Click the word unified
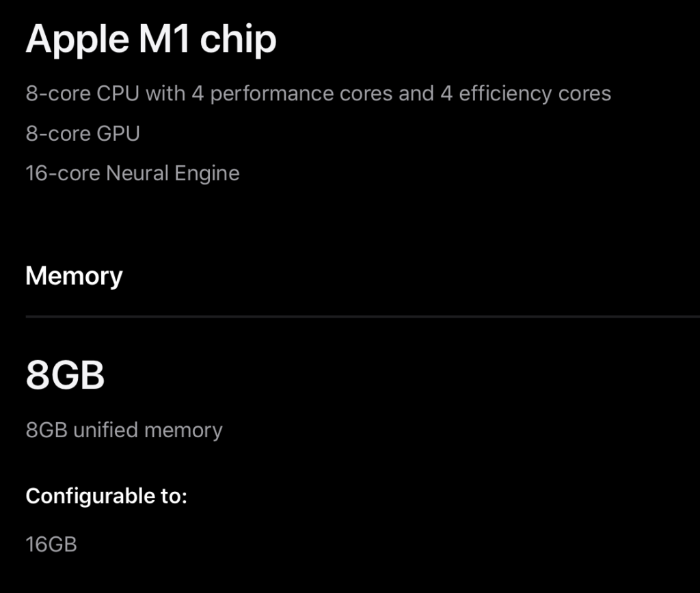700x593 pixels. (105, 430)
